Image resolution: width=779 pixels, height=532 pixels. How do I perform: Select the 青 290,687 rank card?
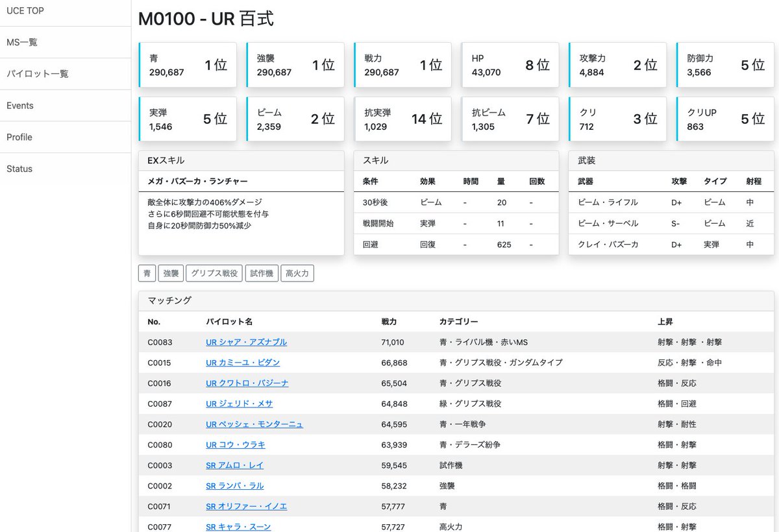point(187,65)
